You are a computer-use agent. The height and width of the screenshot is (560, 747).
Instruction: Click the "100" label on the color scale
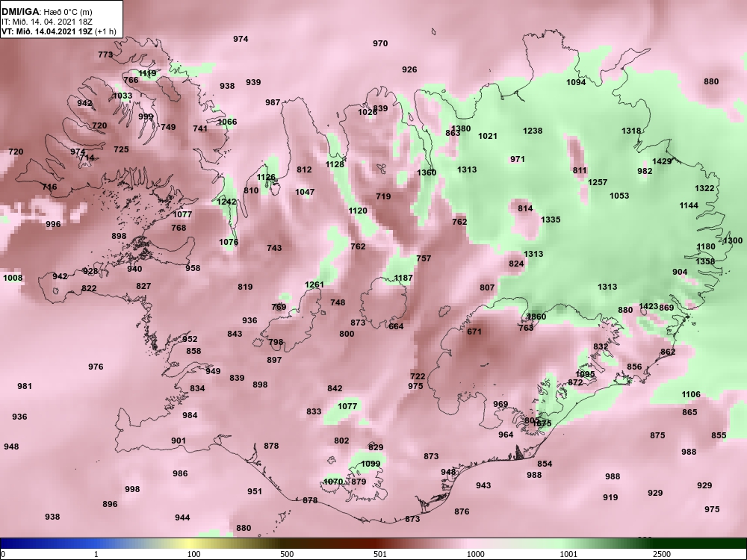[193, 554]
